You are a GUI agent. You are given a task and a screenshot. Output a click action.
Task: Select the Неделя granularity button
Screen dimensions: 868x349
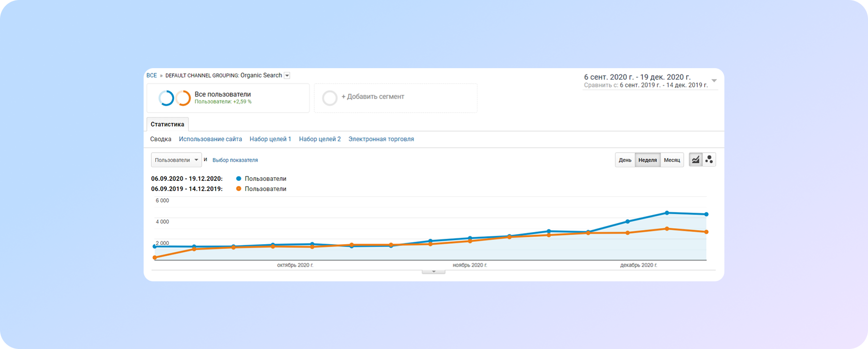coord(647,160)
